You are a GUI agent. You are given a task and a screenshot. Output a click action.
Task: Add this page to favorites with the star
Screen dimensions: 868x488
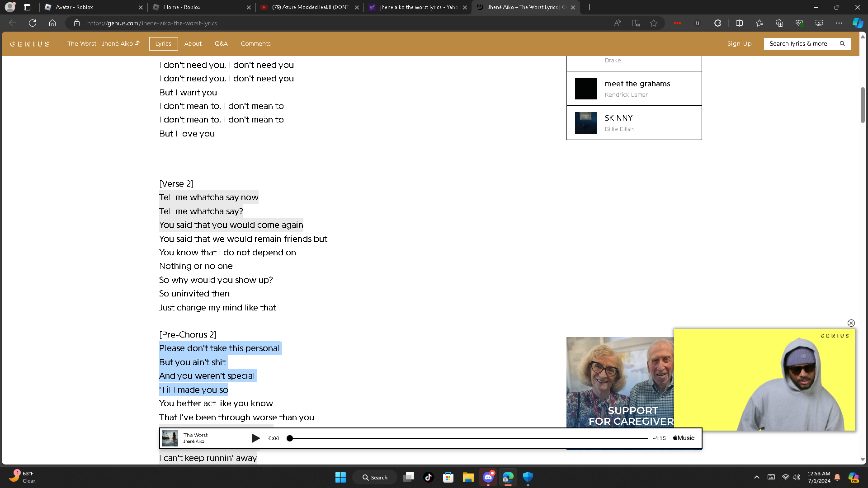click(x=654, y=23)
